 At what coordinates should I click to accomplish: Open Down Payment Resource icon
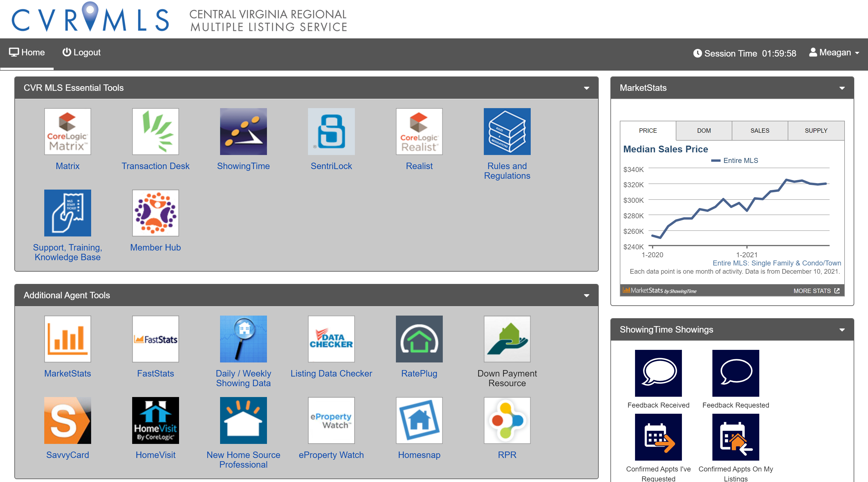[507, 339]
